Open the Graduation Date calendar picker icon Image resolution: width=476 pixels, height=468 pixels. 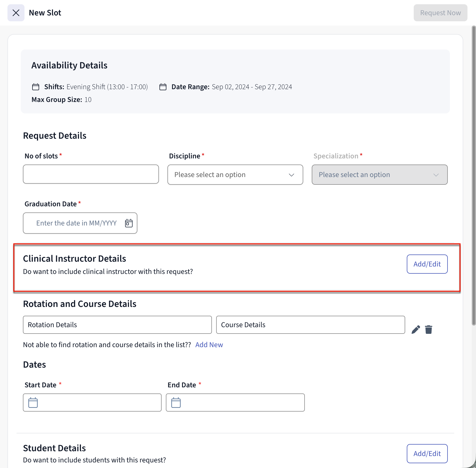pyautogui.click(x=129, y=223)
